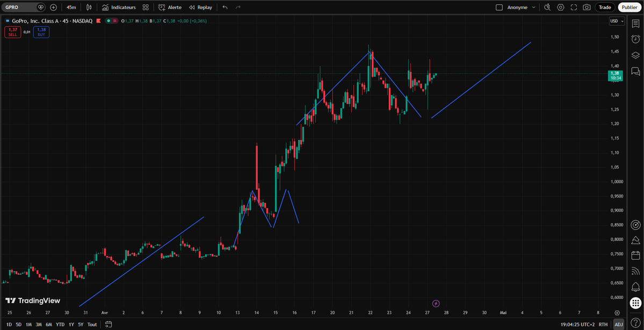The image size is (644, 330).
Task: Click the Publier button
Action: point(629,8)
